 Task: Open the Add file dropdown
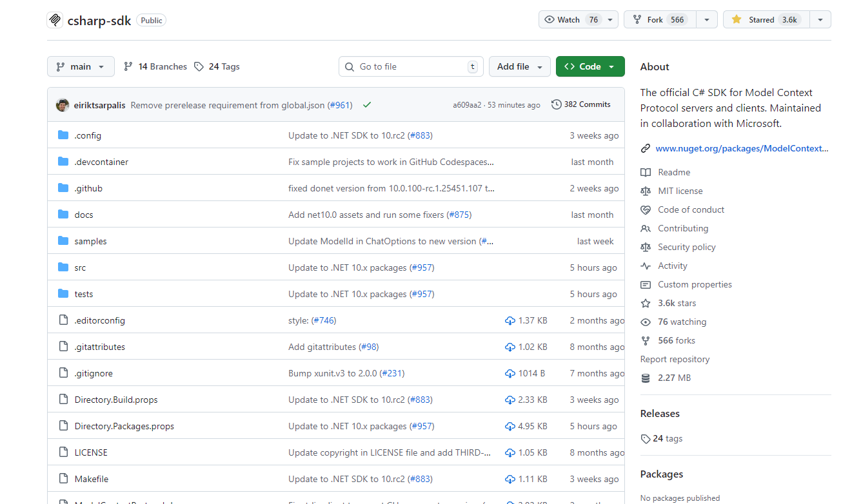(x=520, y=66)
